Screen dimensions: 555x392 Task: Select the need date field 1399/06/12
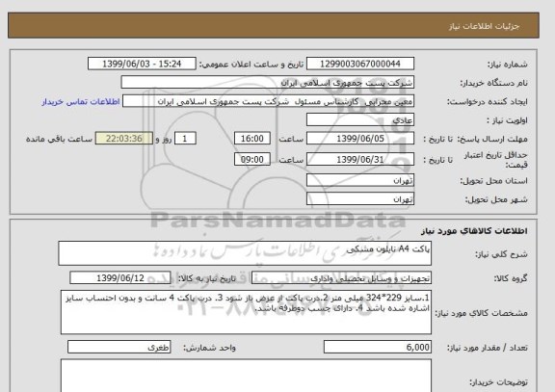click(x=120, y=278)
